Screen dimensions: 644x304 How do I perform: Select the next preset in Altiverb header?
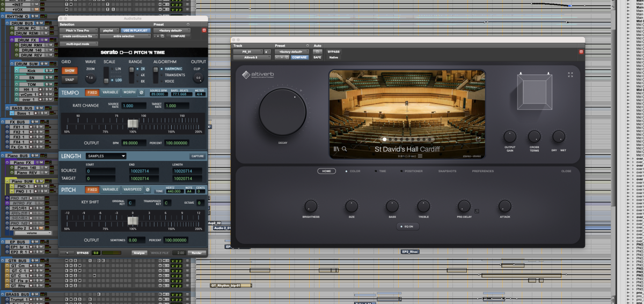point(281,57)
